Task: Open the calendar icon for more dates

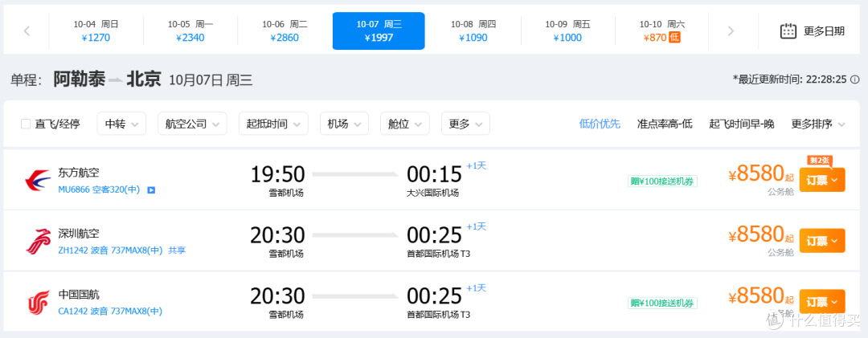Action: (788, 31)
